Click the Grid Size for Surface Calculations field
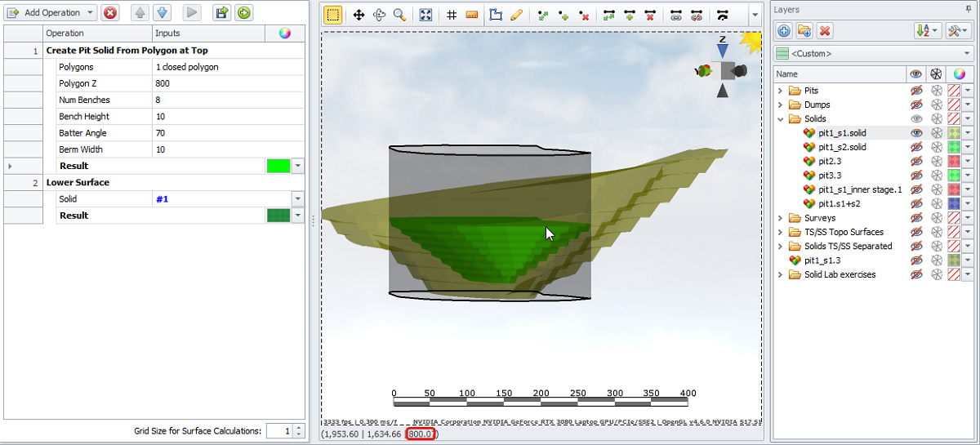Screen dimensions: 980x445 point(278,430)
